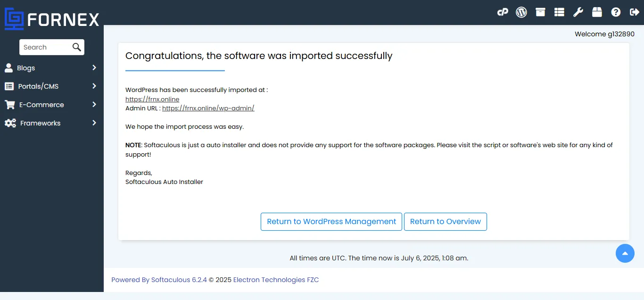Open Electron Technologies FZC link

pyautogui.click(x=276, y=280)
